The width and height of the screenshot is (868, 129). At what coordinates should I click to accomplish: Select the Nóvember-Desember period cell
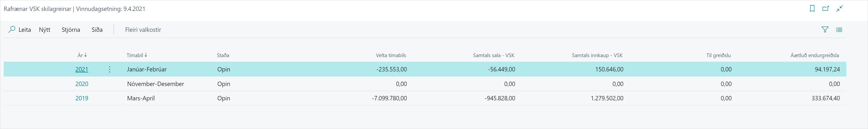pos(155,84)
